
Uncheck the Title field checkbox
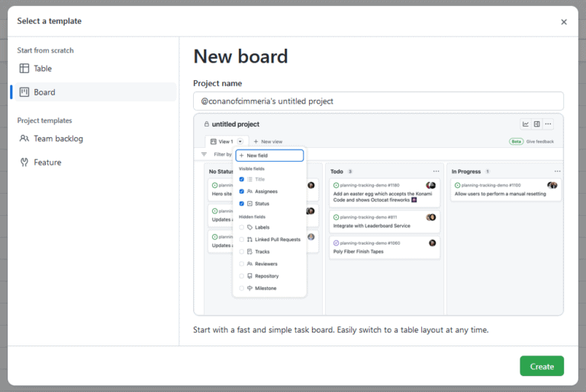coord(241,179)
